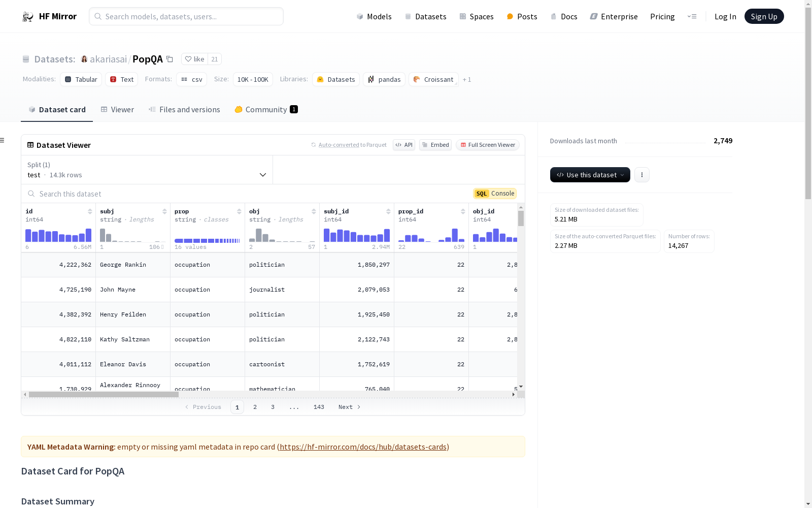Select the 10K - 100K size tag
Image resolution: width=812 pixels, height=508 pixels.
coord(253,79)
